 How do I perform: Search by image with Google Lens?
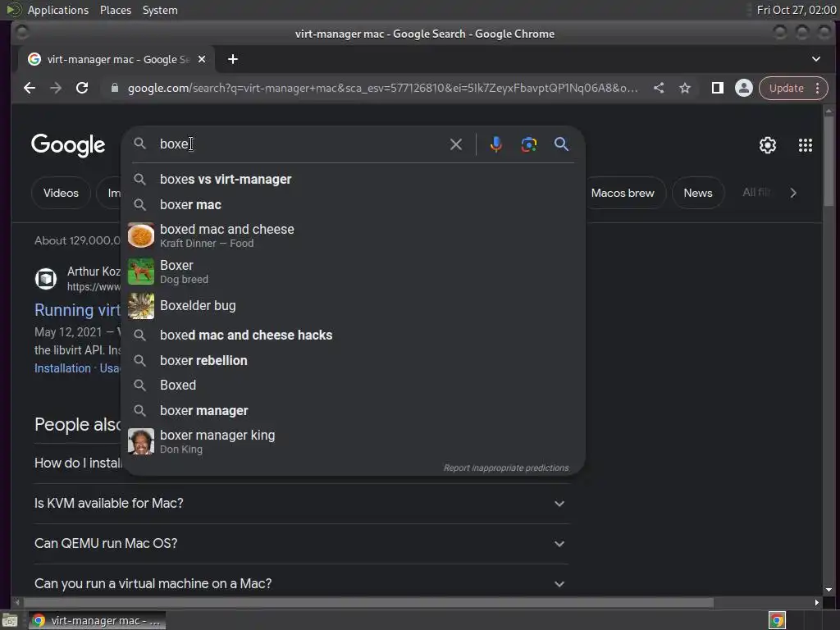[529, 144]
